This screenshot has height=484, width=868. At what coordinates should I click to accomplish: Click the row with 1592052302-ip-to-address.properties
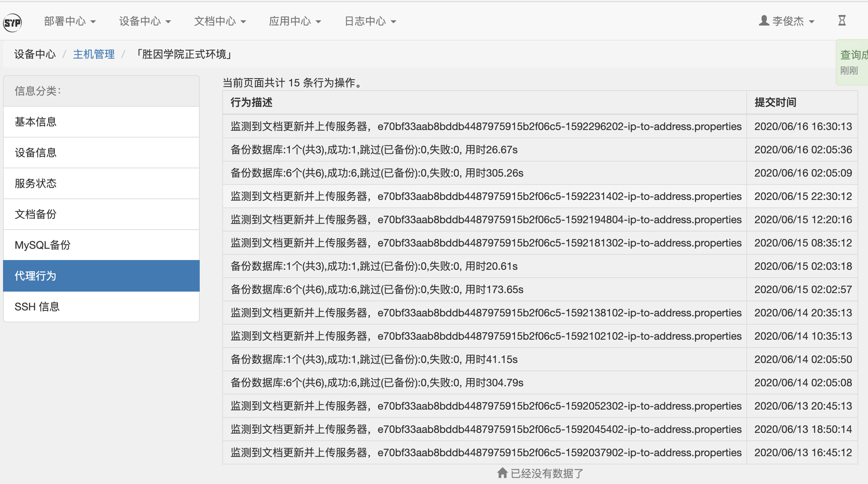[x=540, y=406]
